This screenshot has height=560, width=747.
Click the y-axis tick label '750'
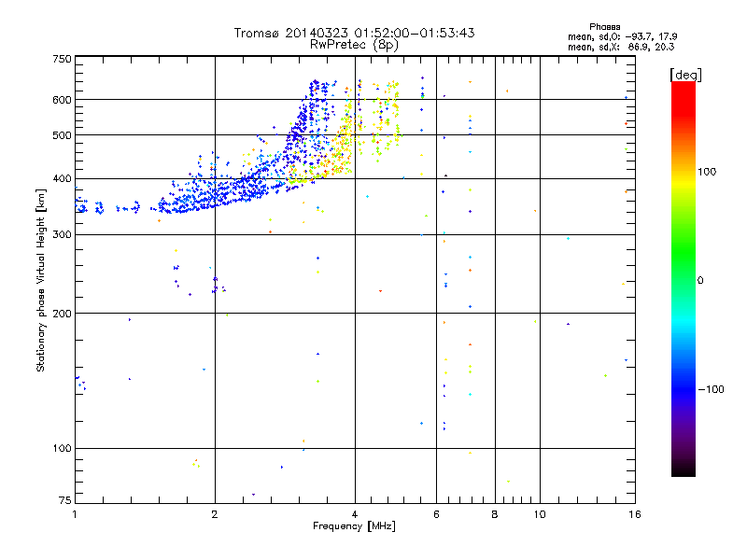click(x=62, y=59)
